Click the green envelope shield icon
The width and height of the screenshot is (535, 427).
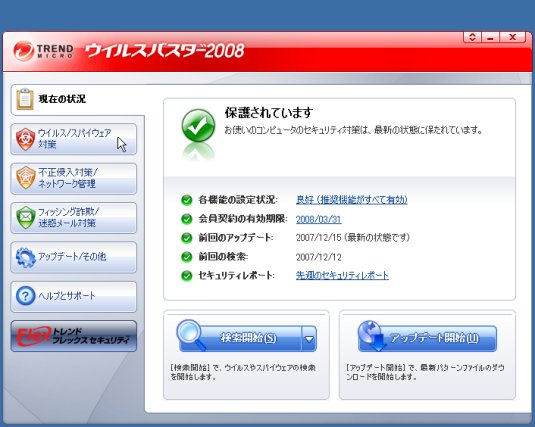click(x=26, y=217)
